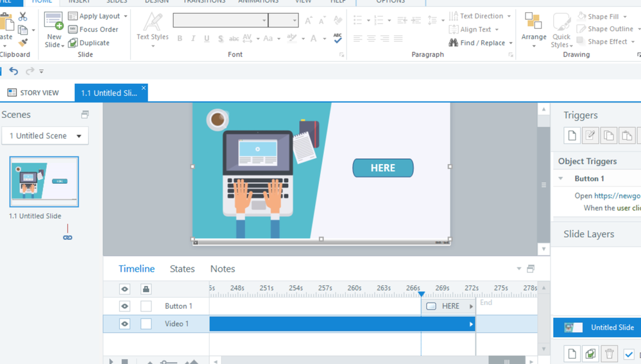Open the Notes tab
641x364 pixels.
[223, 269]
